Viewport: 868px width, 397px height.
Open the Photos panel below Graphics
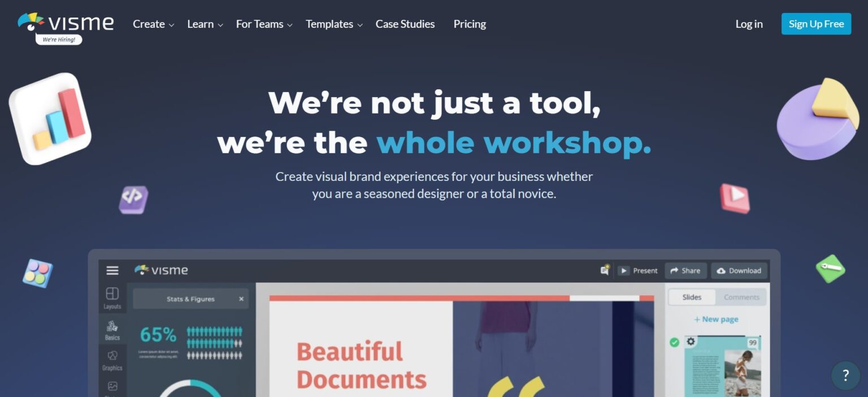112,388
